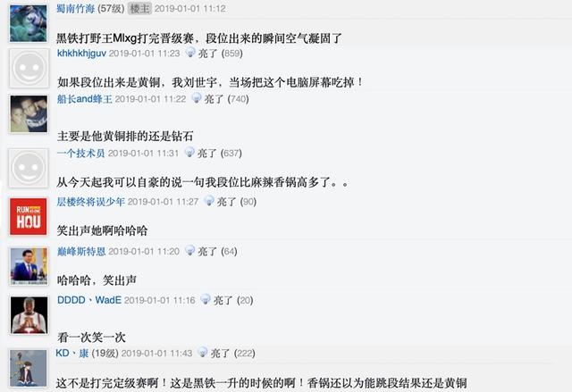Screen dimensions: 572x392
Task: Click the lightbulb icon beside khkhkhjguv's comment
Action: pos(190,53)
